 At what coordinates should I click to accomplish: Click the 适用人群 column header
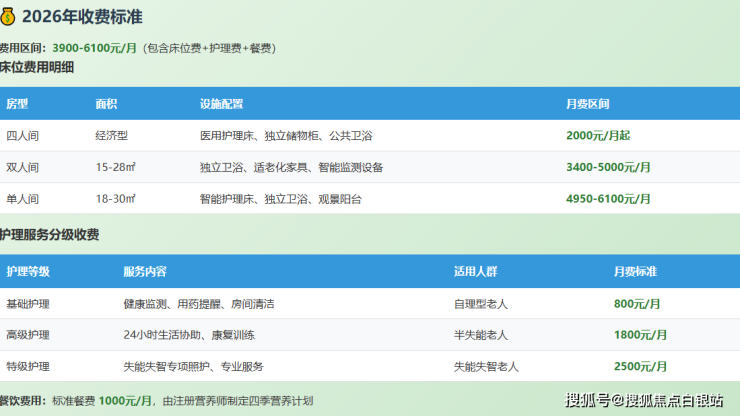tap(475, 272)
